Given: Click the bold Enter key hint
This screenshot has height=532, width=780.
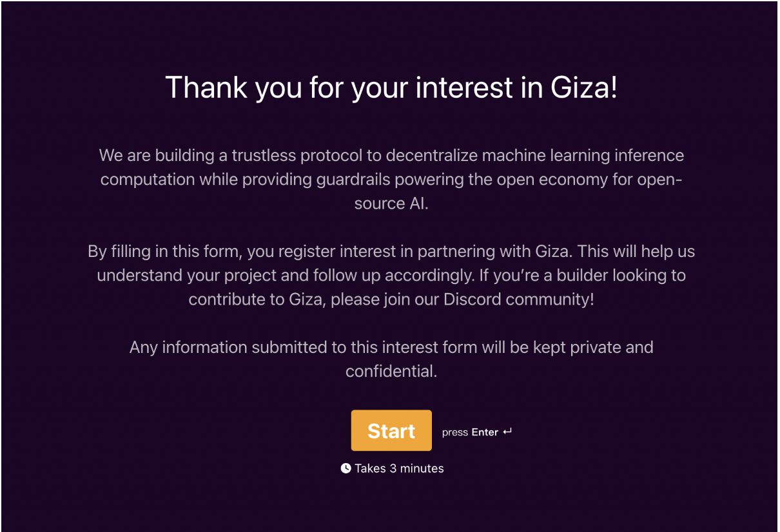Looking at the screenshot, I should 485,432.
